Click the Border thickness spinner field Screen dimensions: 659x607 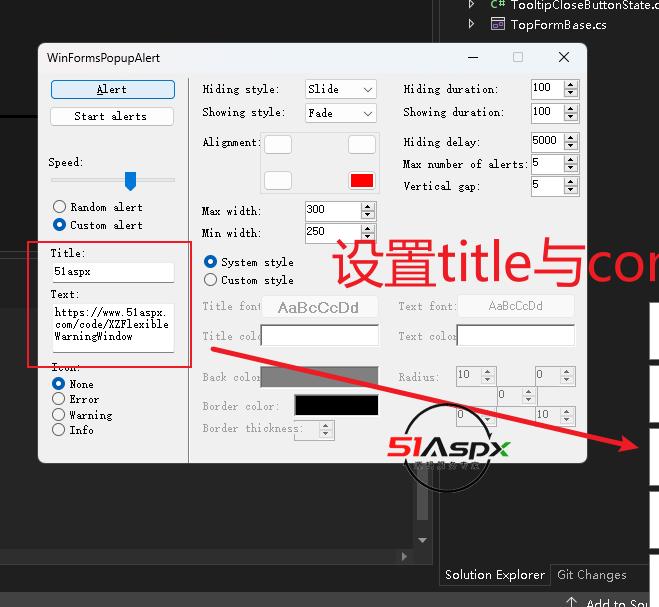314,430
